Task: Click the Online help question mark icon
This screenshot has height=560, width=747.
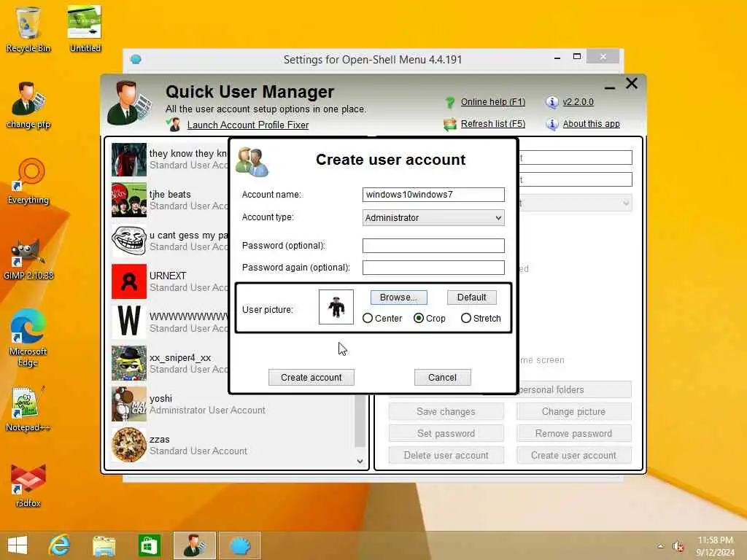Action: pyautogui.click(x=449, y=102)
